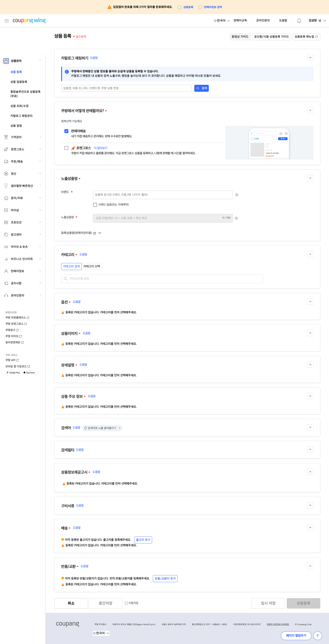The image size is (329, 644).
Task: Click the 온라인문의 headset icon in sidebar
Action: pos(6,295)
